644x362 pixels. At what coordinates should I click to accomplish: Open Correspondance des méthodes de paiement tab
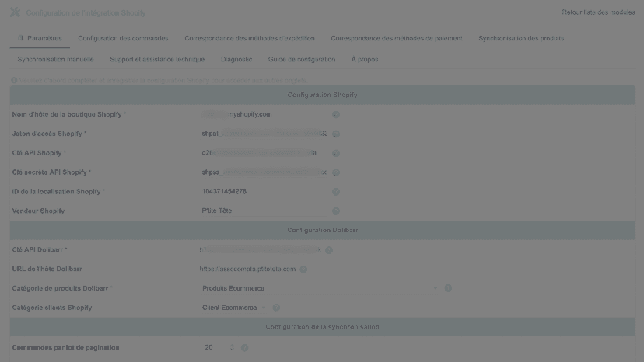pos(397,38)
